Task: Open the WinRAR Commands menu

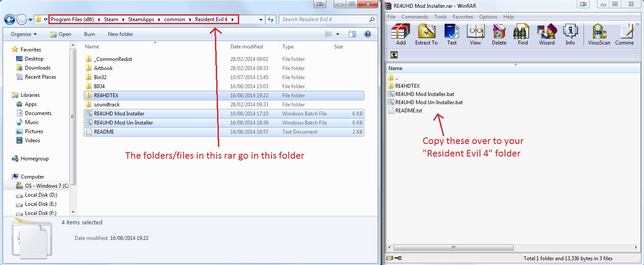Action: (x=415, y=17)
